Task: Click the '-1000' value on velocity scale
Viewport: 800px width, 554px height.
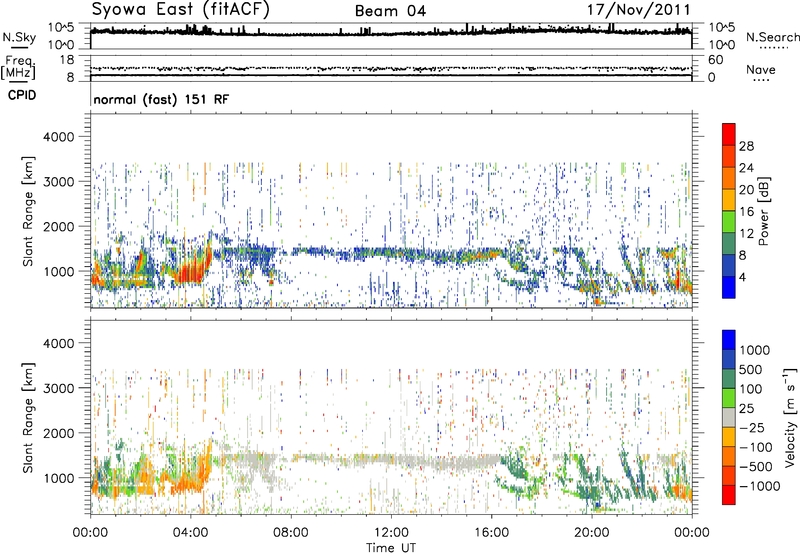Action: pos(759,486)
